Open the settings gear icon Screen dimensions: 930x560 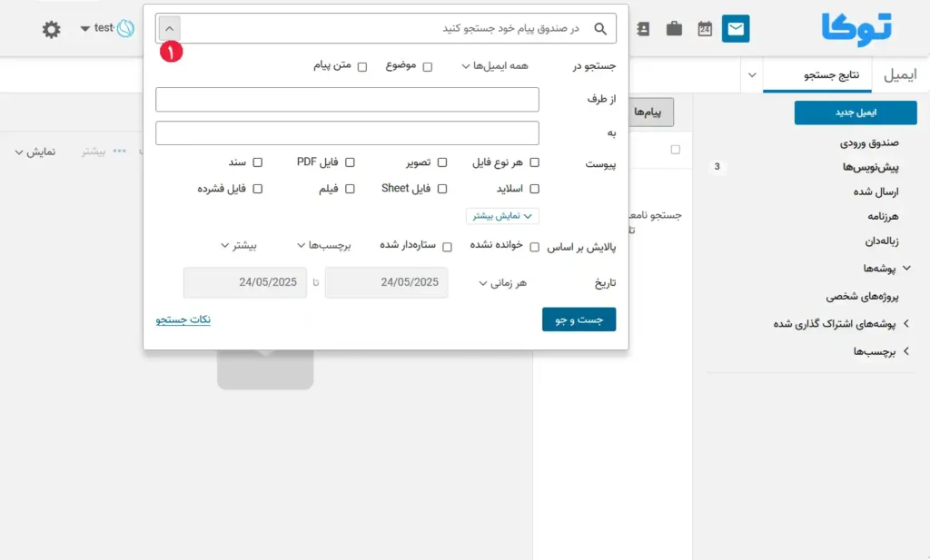(51, 29)
